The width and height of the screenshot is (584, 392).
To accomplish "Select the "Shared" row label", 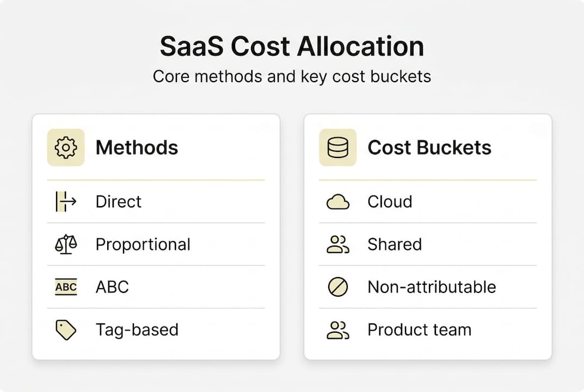I will click(x=395, y=244).
